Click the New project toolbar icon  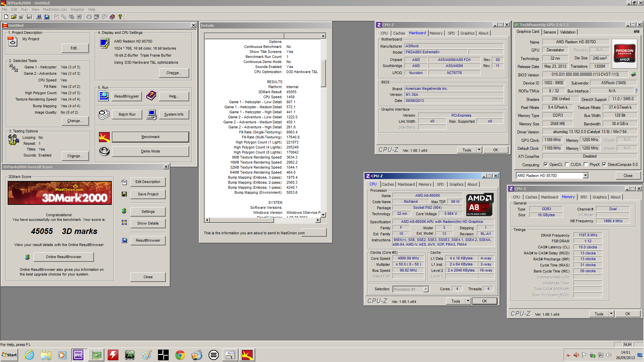6,17
